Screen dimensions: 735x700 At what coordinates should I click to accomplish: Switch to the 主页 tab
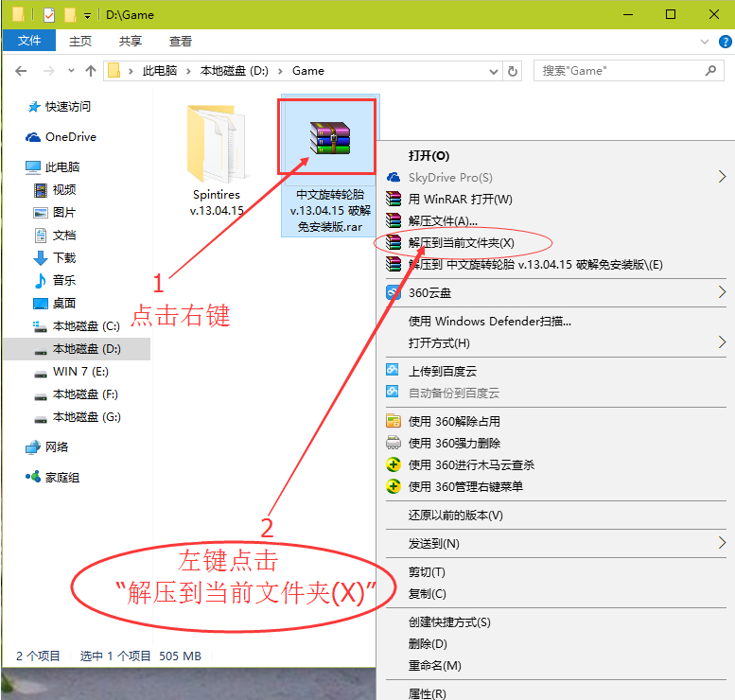click(x=80, y=42)
